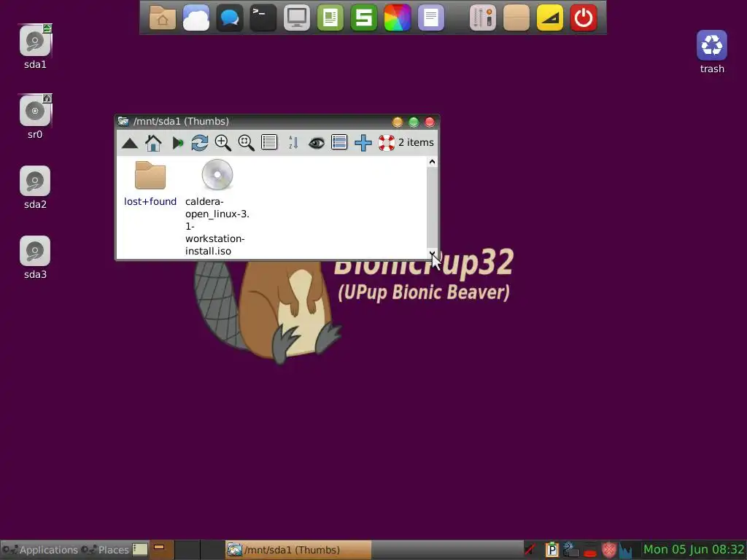This screenshot has width=747, height=560.
Task: Click the lost+found folder name
Action: [x=150, y=201]
